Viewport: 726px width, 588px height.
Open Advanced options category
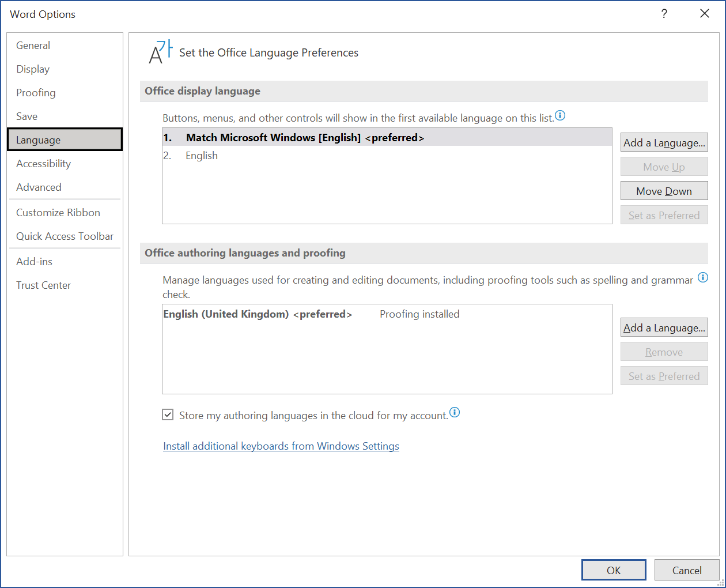pos(65,187)
